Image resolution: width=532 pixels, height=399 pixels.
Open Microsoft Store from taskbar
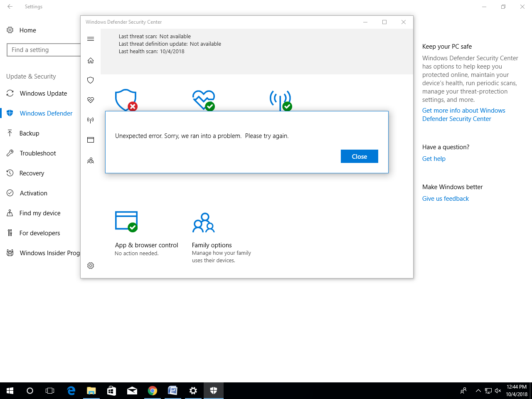(x=112, y=391)
